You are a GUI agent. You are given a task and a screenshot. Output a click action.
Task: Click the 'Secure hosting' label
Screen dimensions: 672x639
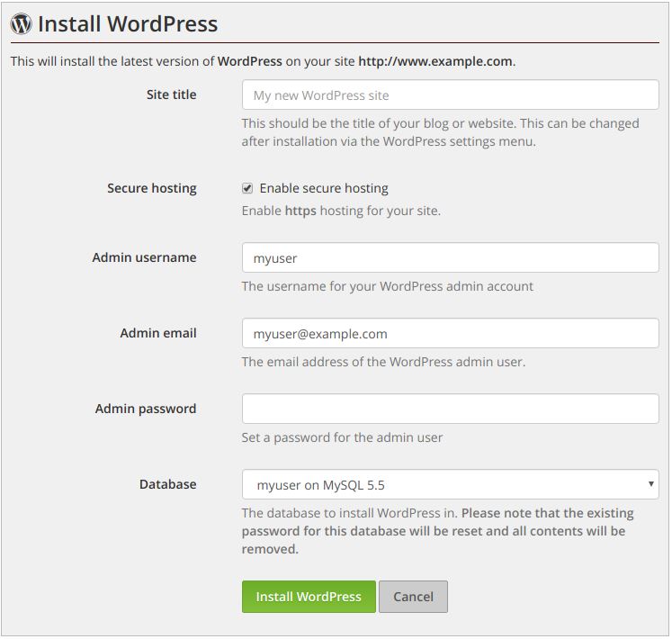[152, 188]
